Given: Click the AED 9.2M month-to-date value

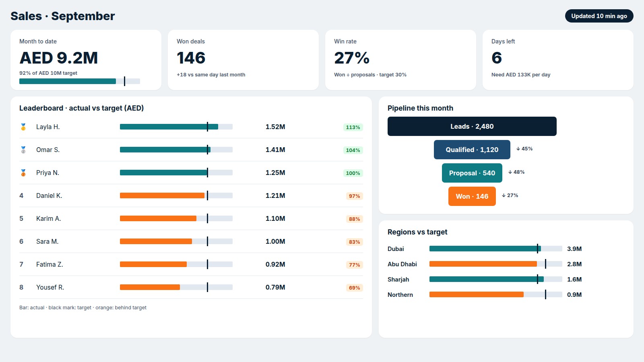Looking at the screenshot, I should pyautogui.click(x=59, y=58).
